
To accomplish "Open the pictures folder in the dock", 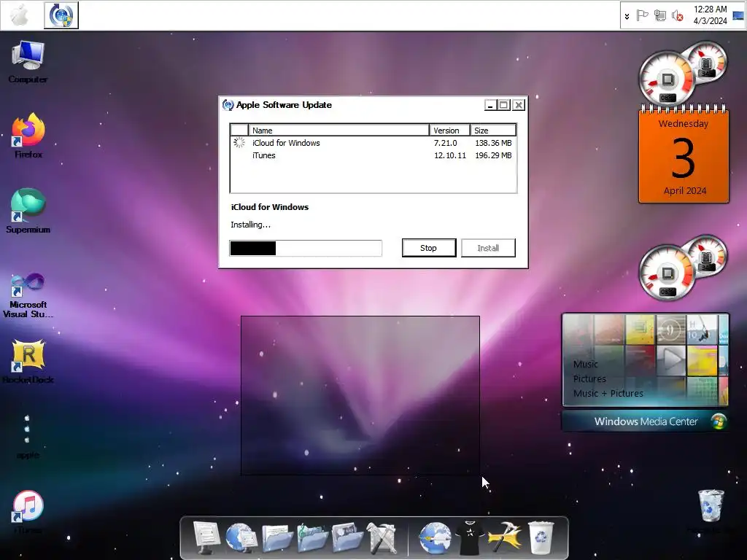I will (x=347, y=537).
